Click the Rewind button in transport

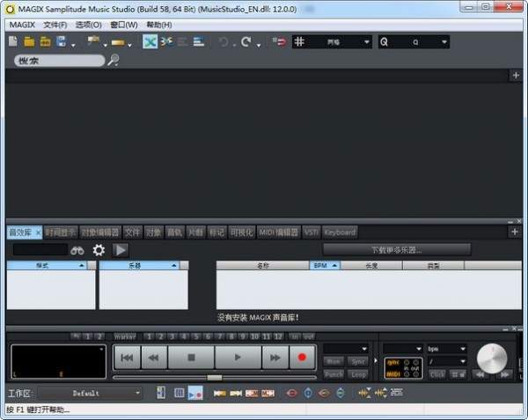(x=154, y=357)
